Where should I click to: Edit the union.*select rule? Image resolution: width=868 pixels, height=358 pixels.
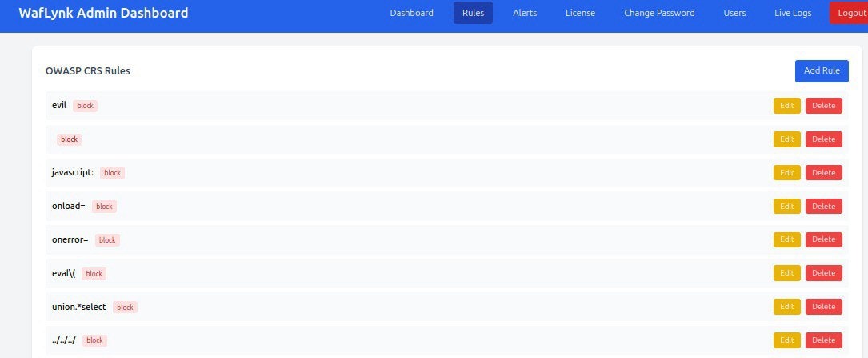(x=786, y=307)
